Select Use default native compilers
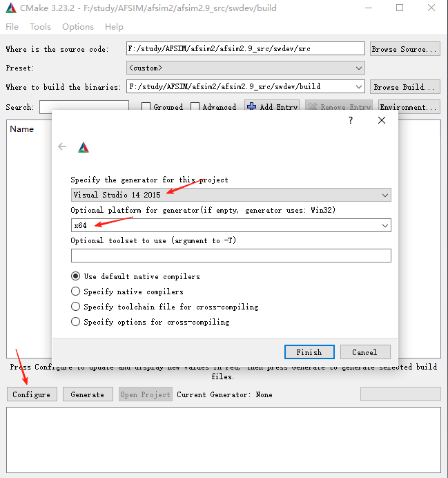Viewport: 448px width, 478px height. click(75, 276)
